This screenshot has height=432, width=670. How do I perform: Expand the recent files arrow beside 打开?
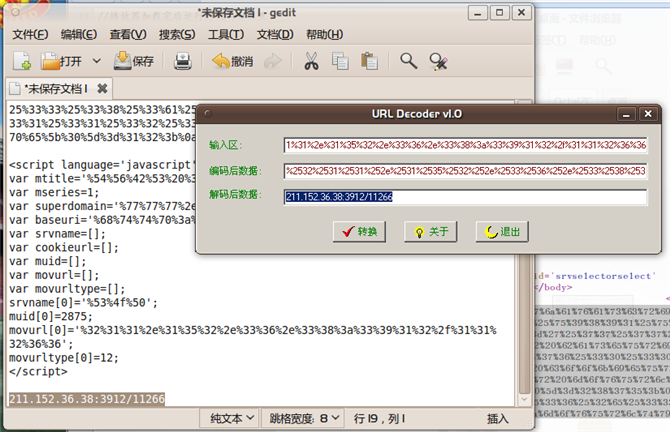pyautogui.click(x=97, y=61)
